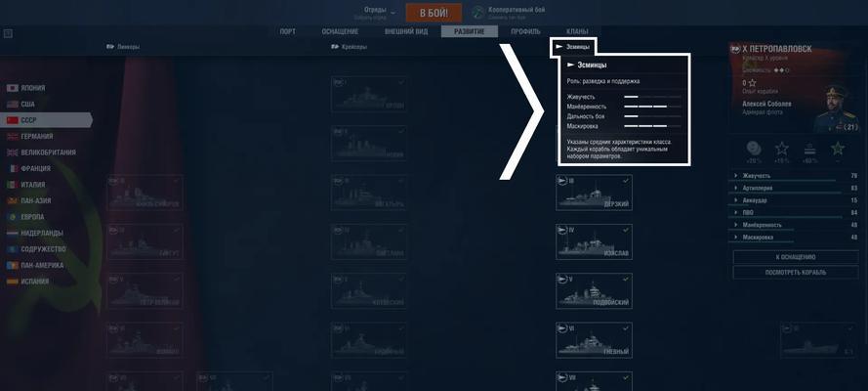The width and height of the screenshot is (868, 391).
Task: Switch to the ОСНАЩЕНИЕ tab
Action: pos(340,31)
